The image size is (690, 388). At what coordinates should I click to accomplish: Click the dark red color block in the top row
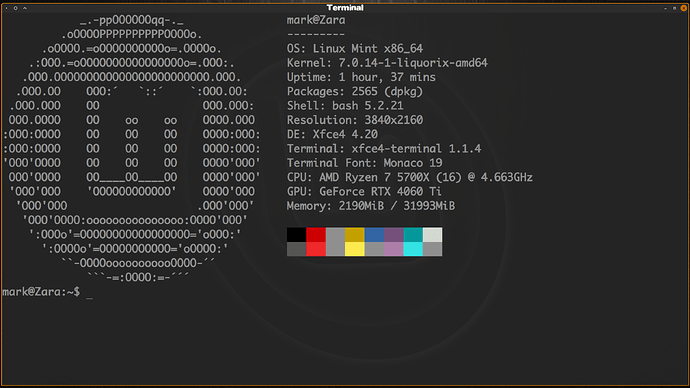click(x=316, y=234)
